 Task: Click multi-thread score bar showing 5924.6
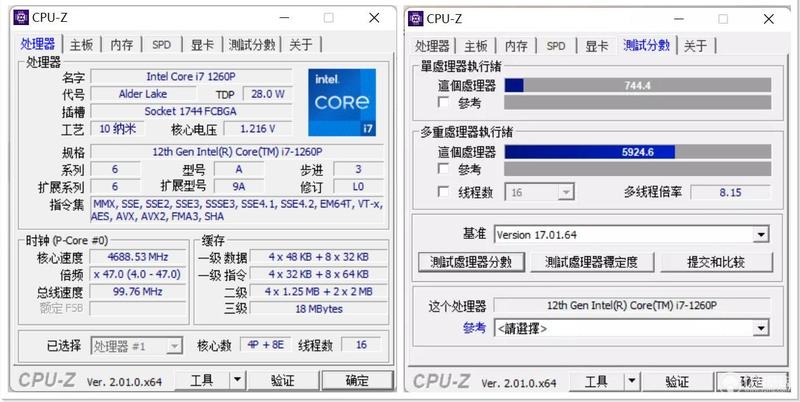tap(638, 152)
